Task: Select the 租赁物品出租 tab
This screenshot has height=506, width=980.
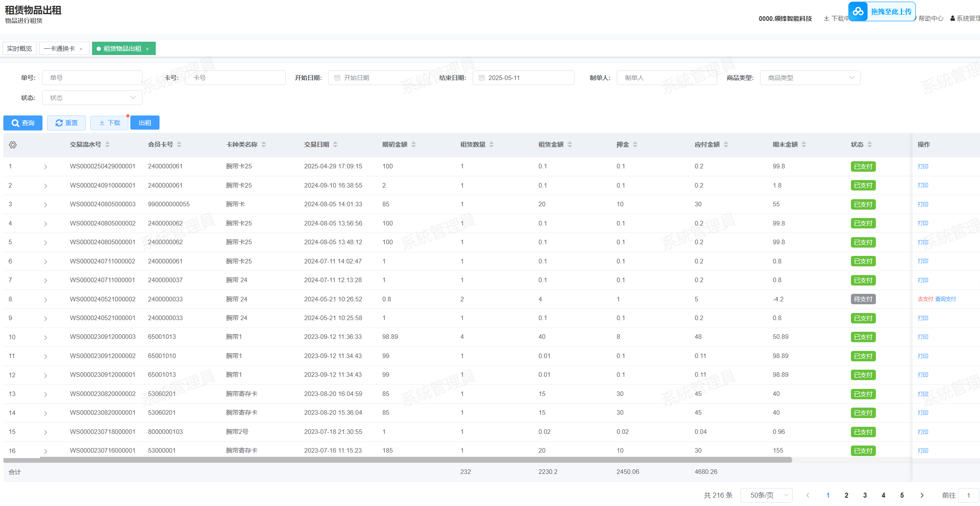Action: [122, 49]
